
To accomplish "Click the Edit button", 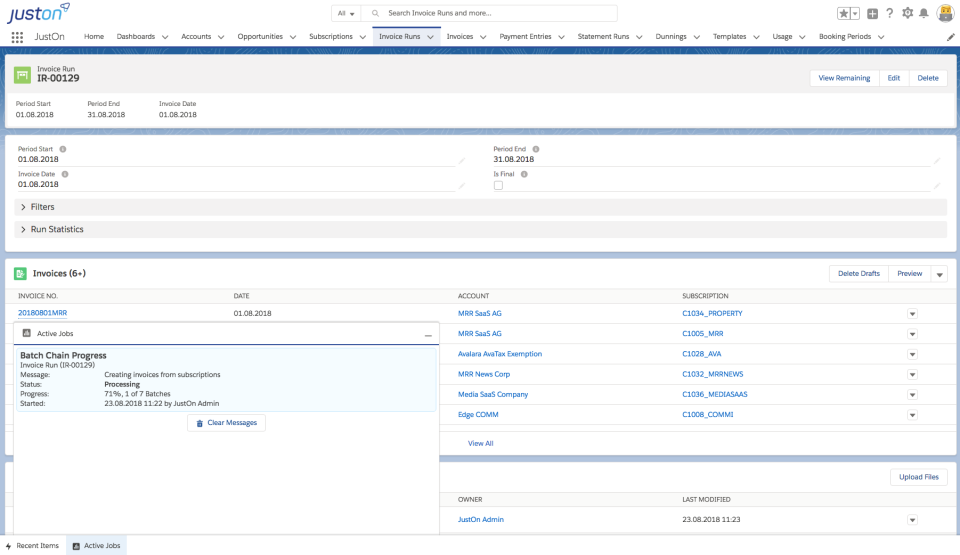I will (894, 78).
